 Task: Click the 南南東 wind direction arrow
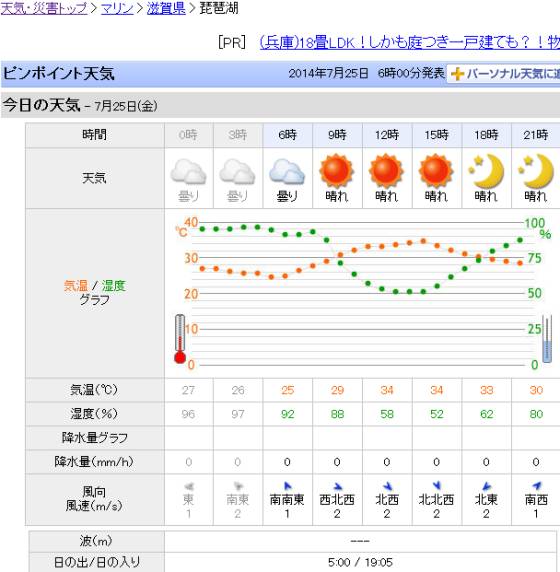click(287, 486)
